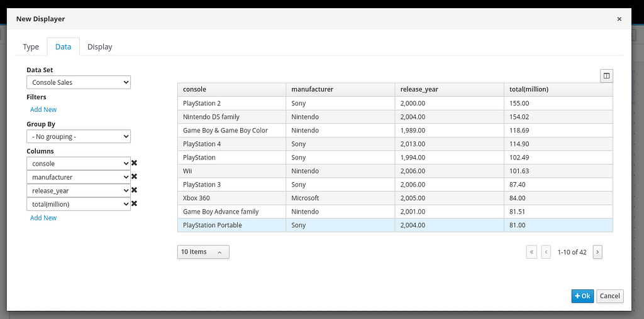Select the PlayStation 2 cell
Image resolution: width=644 pixels, height=319 pixels.
(x=231, y=104)
